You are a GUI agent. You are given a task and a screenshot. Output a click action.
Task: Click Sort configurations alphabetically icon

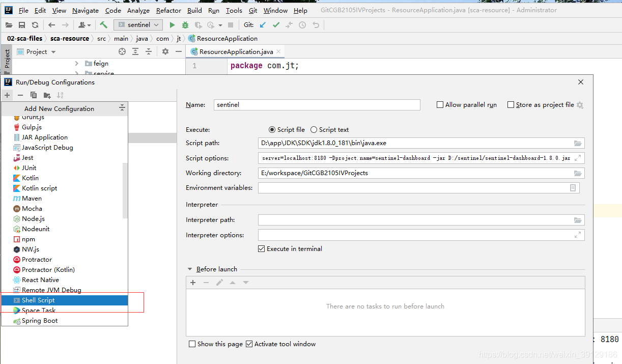[x=60, y=95]
